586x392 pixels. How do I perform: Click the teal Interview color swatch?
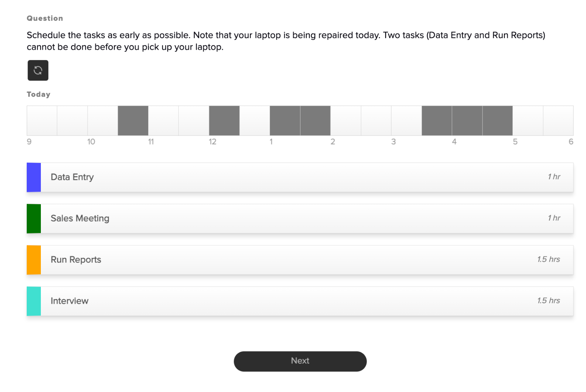click(34, 301)
